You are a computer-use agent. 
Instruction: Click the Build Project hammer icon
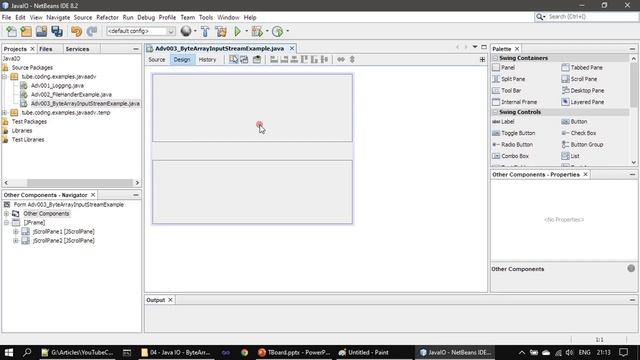[x=205, y=31]
